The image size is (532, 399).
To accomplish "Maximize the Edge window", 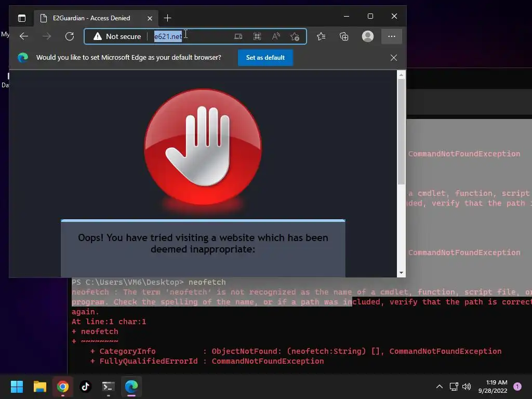I will click(x=370, y=16).
